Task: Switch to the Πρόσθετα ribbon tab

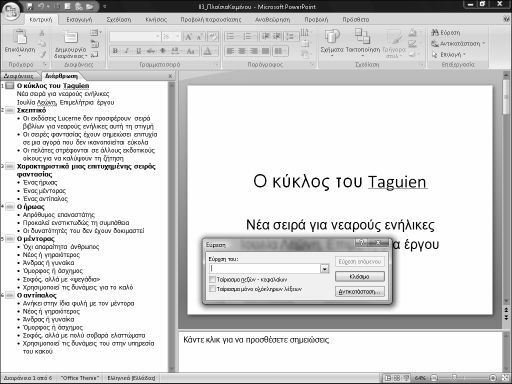Action: (x=356, y=20)
